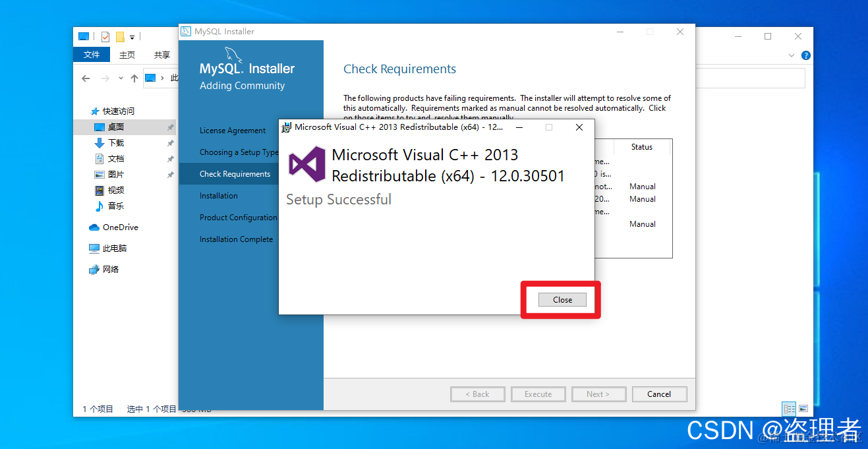Click the Execute button in MySQL Installer
Image resolution: width=868 pixels, height=449 pixels.
point(538,394)
